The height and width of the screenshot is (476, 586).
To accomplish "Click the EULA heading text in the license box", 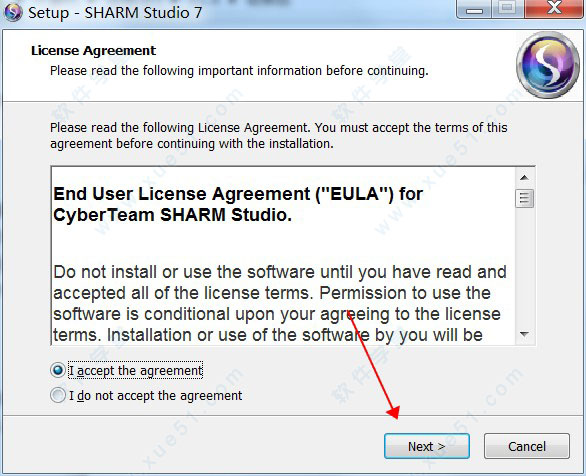I will pyautogui.click(x=238, y=204).
